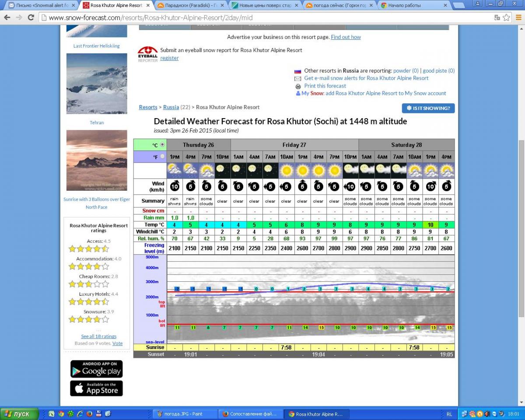This screenshot has width=525, height=420.
Task: Switch to the Новые цены tab
Action: [265, 5]
